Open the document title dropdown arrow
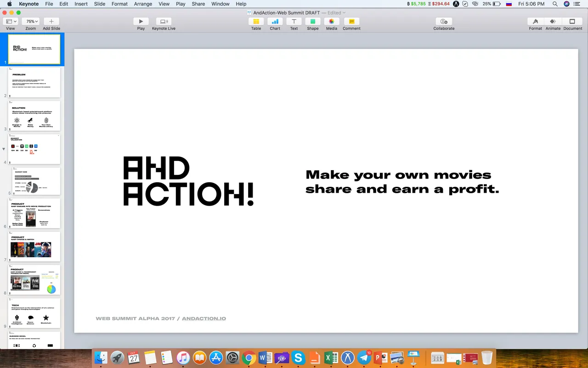Viewport: 588px width, 368px height. pyautogui.click(x=344, y=12)
